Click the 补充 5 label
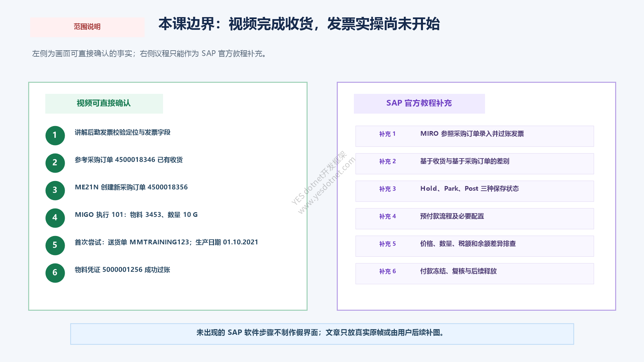Screen dimensions: 644x362 coord(387,244)
